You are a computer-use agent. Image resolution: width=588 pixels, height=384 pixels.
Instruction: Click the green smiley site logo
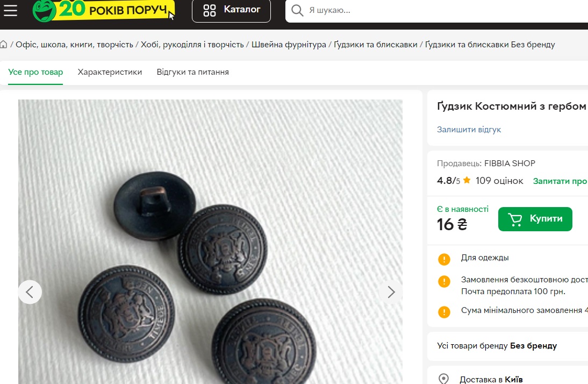tap(45, 11)
